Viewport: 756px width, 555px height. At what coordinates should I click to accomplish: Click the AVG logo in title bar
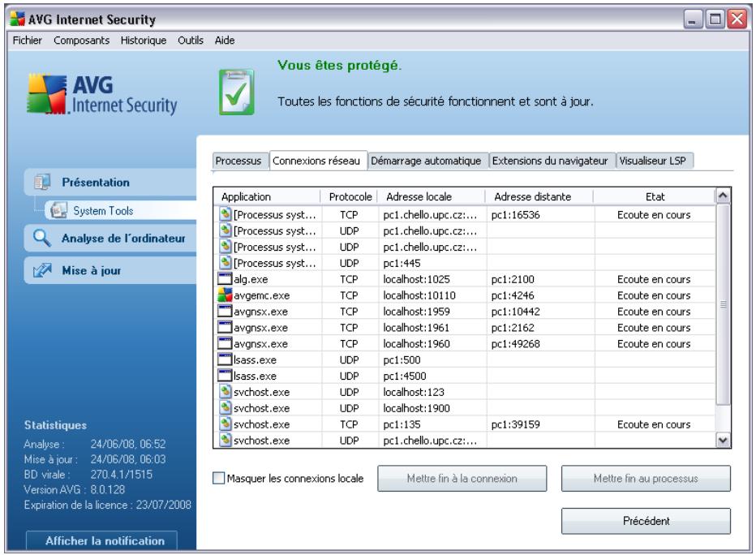17,19
